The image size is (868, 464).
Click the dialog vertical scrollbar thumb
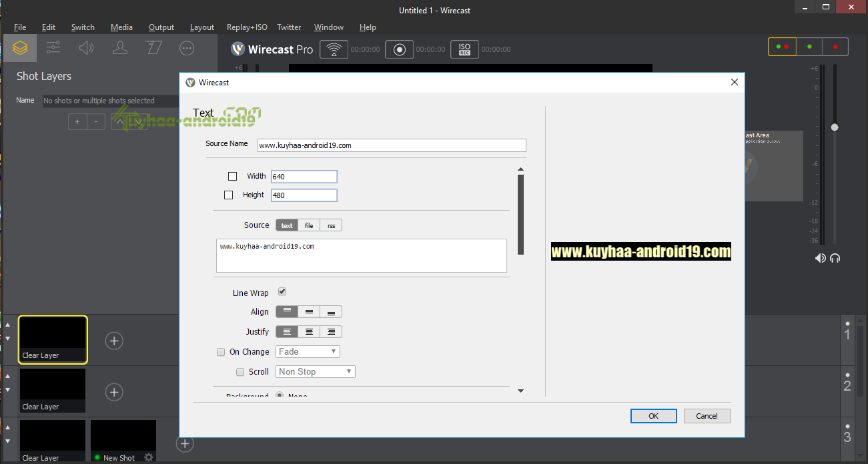click(x=521, y=215)
